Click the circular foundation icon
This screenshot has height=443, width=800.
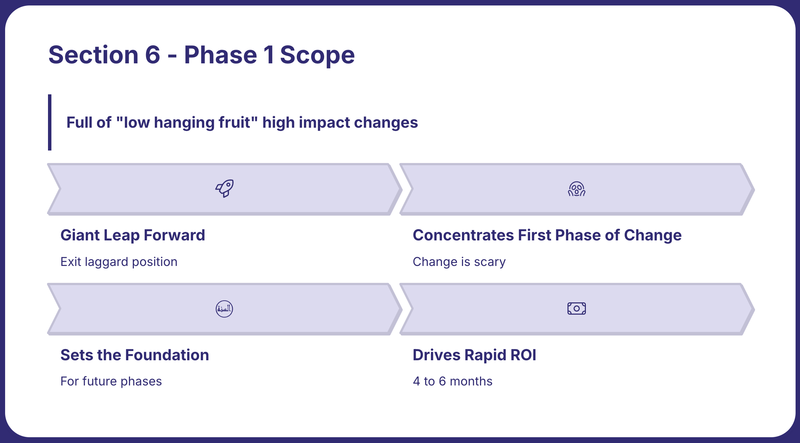coord(224,309)
